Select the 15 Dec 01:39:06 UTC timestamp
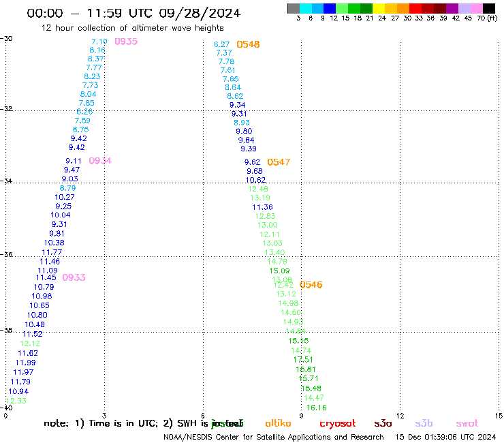The image size is (504, 443). tap(445, 438)
